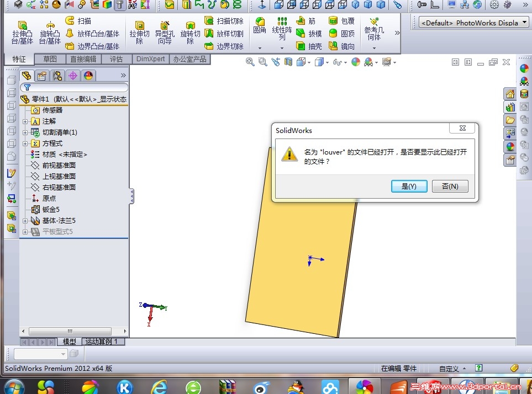Select the 原点 origin item
Image resolution: width=532 pixels, height=394 pixels.
click(x=44, y=199)
